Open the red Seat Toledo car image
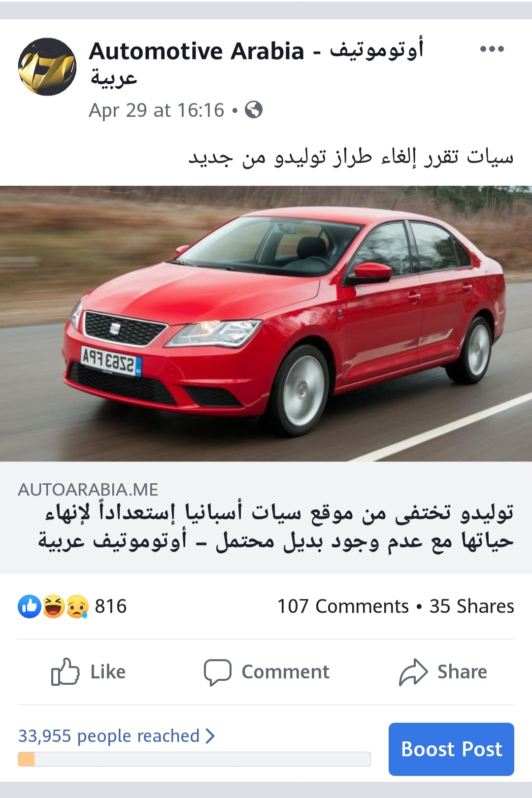The image size is (532, 798). click(x=266, y=324)
